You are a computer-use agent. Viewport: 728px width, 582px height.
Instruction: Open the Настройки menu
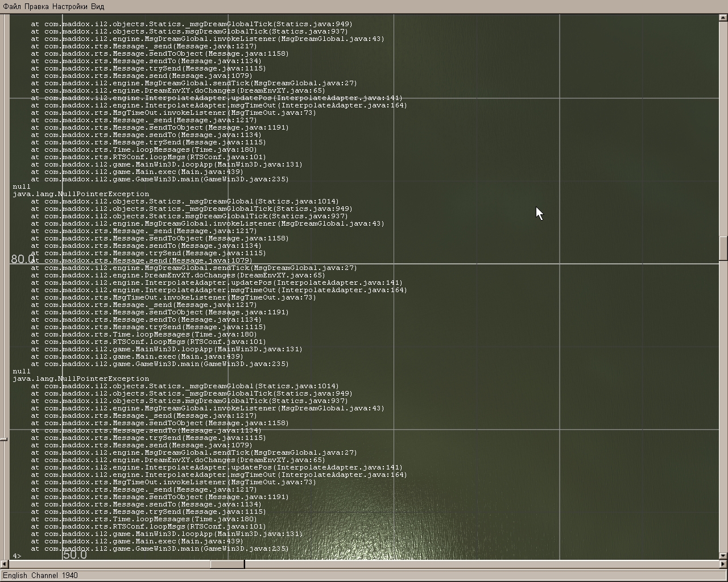coord(70,6)
